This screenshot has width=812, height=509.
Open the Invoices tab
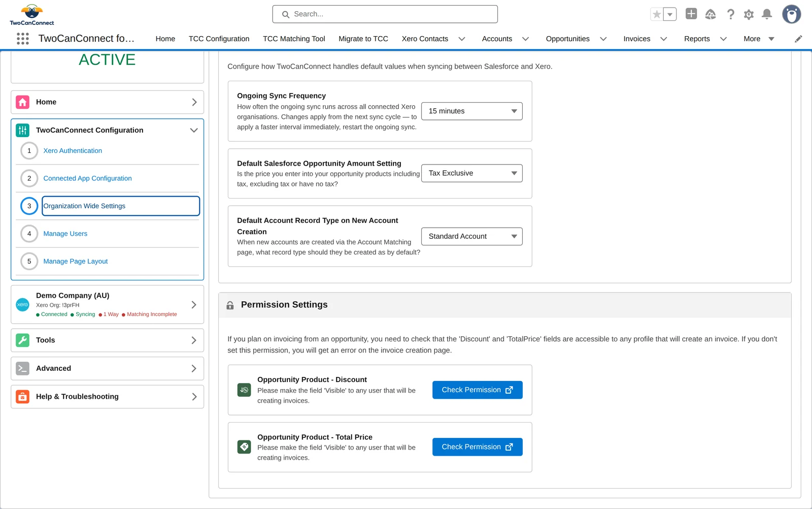tap(637, 39)
